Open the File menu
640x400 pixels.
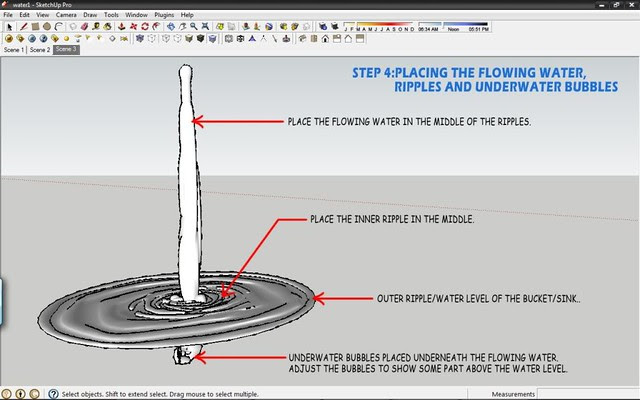(x=8, y=15)
